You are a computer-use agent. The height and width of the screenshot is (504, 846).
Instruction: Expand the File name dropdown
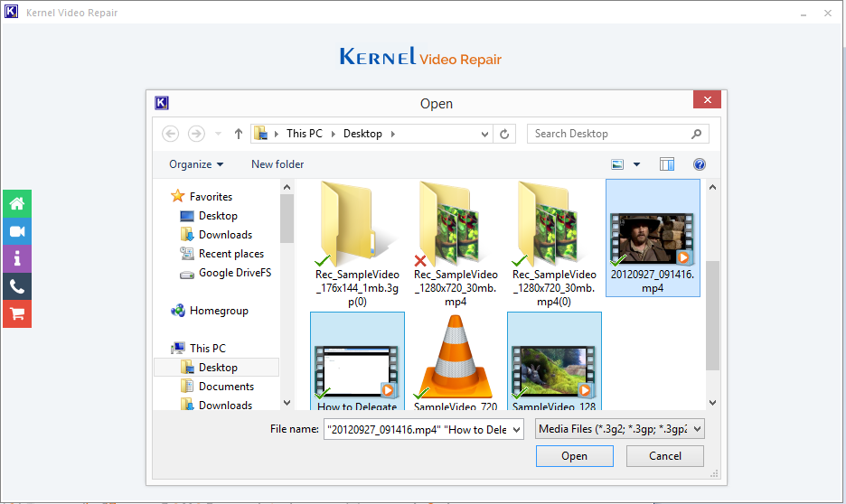click(517, 430)
